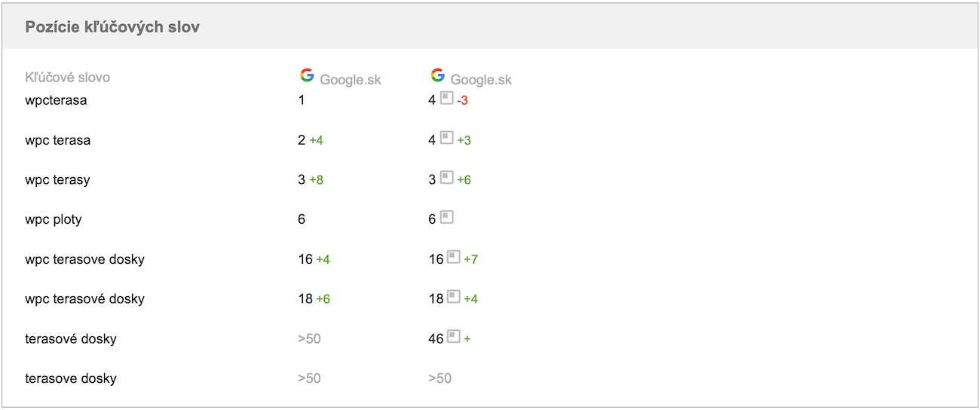
Task: Open snapshot icon in wpc terasové dosky row
Action: 453,297
